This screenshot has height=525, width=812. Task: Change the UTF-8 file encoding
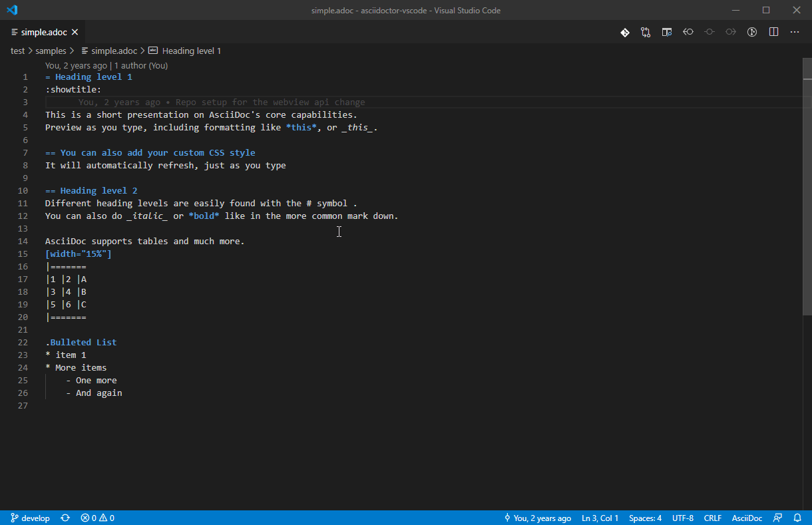pyautogui.click(x=683, y=518)
